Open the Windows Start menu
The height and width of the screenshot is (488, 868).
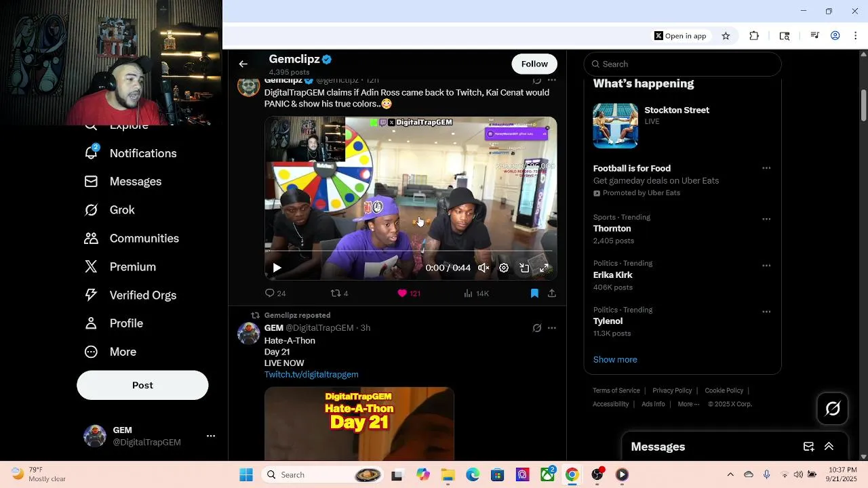coord(245,475)
